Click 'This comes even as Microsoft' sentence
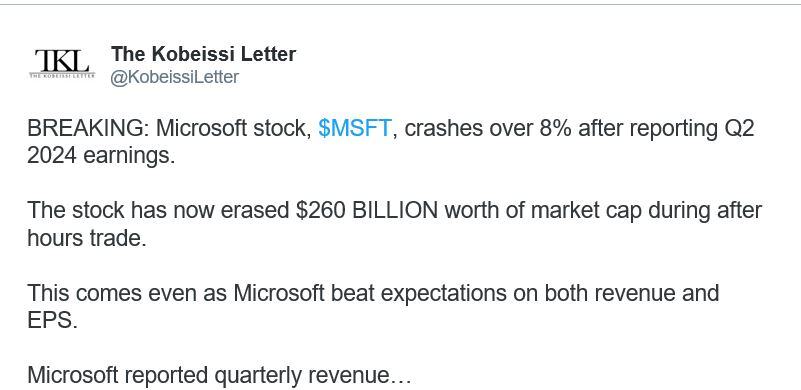Viewport: 801px width, 390px height. pos(176,293)
